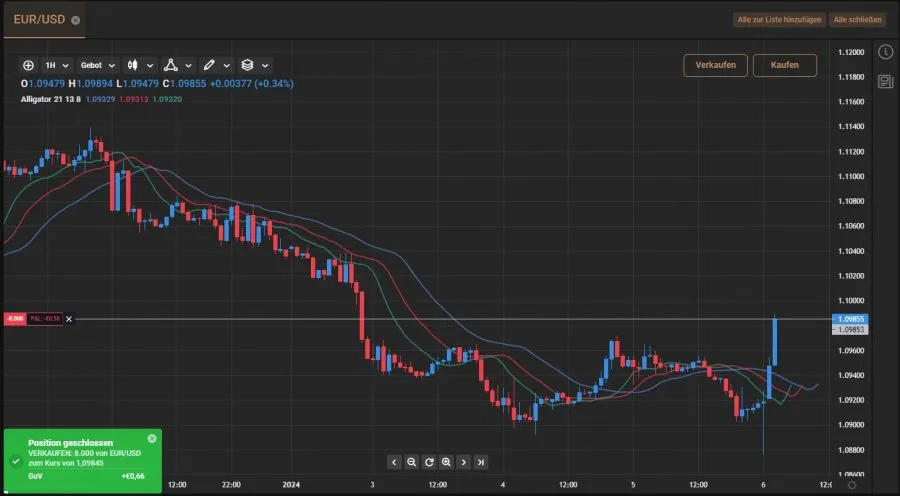Click the current price label 1.09855
Image resolution: width=900 pixels, height=496 pixels.
(850, 319)
